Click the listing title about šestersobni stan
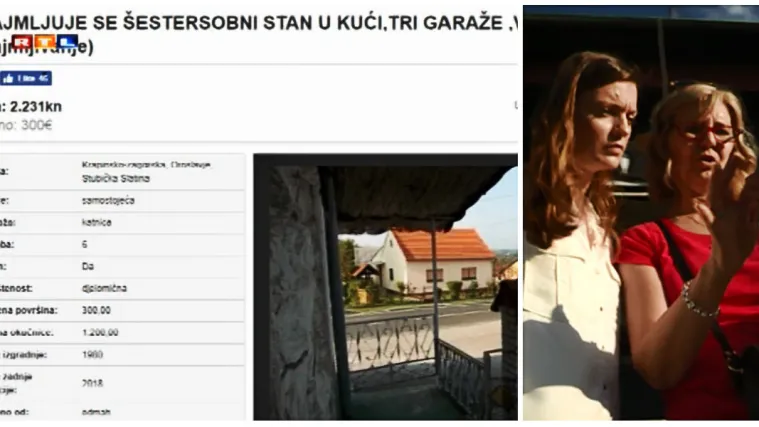 tap(258, 35)
